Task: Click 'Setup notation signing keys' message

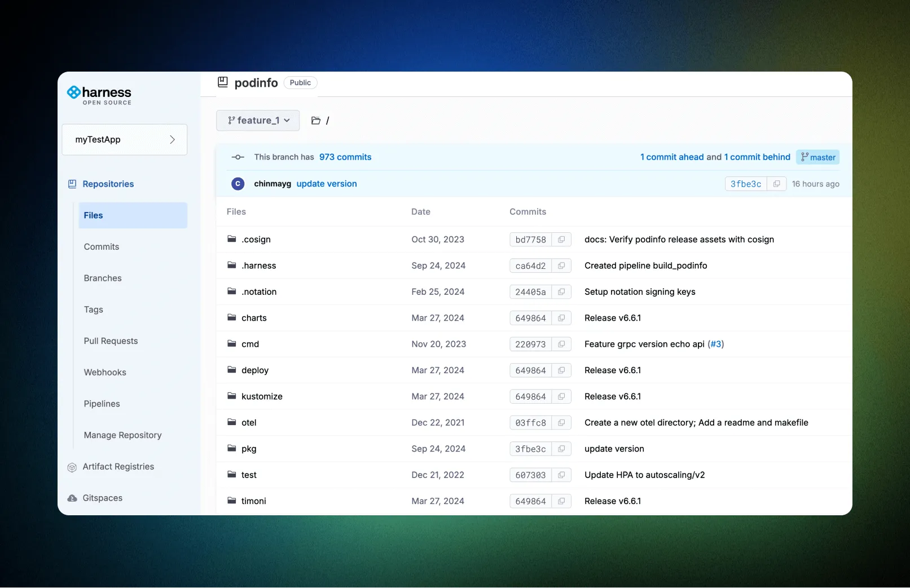Action: pos(640,292)
